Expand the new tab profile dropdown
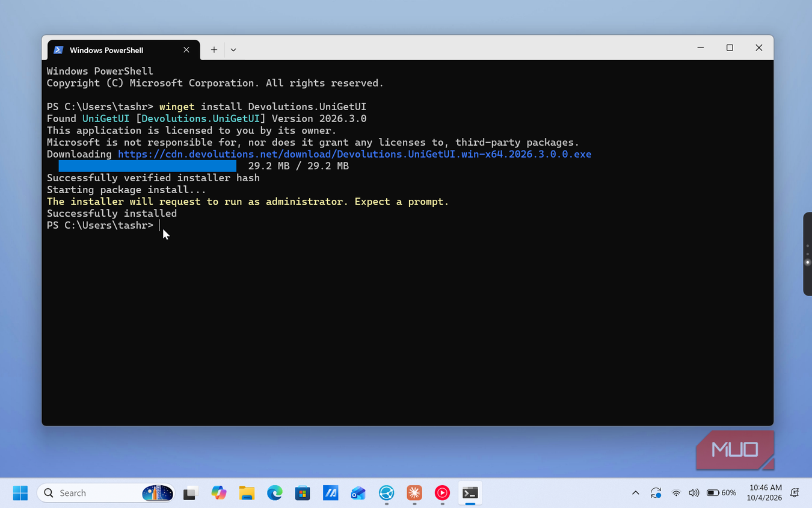Image resolution: width=812 pixels, height=508 pixels. pos(233,50)
